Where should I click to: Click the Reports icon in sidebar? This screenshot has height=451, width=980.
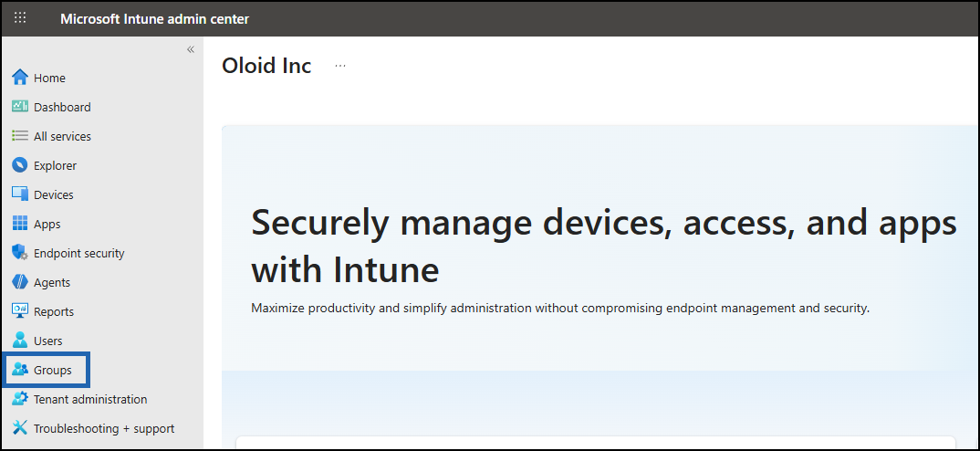click(x=20, y=311)
